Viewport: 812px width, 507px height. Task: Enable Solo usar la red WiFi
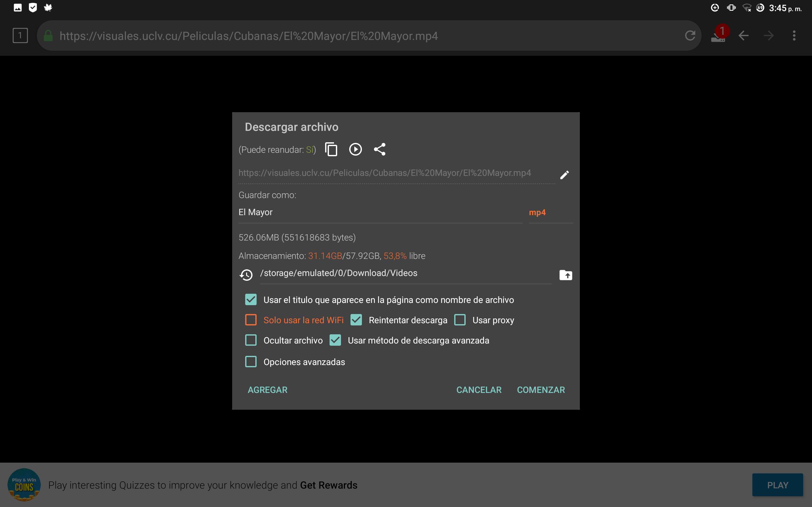pos(251,320)
